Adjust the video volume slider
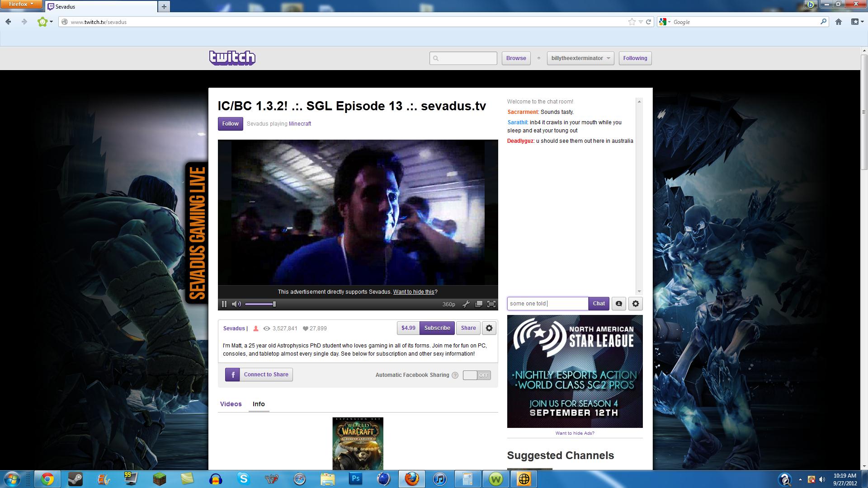Viewport: 868px width, 488px height. click(260, 304)
